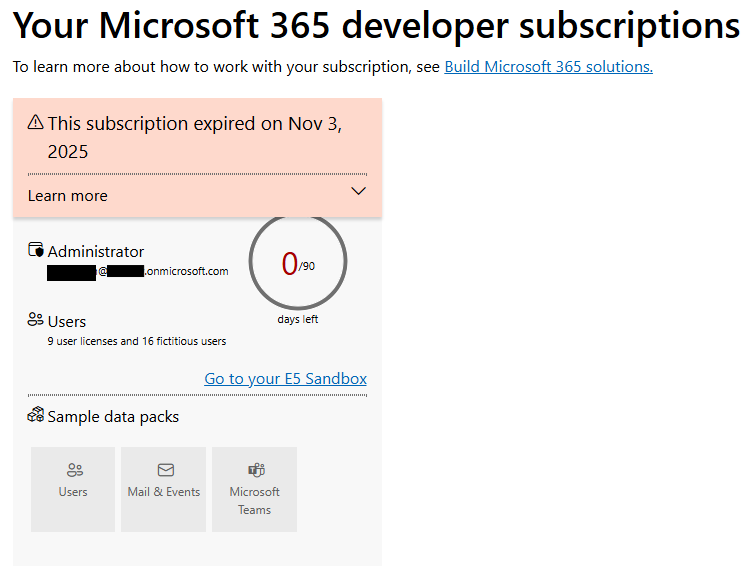
Task: Click the people icon in Users tile
Action: point(75,470)
